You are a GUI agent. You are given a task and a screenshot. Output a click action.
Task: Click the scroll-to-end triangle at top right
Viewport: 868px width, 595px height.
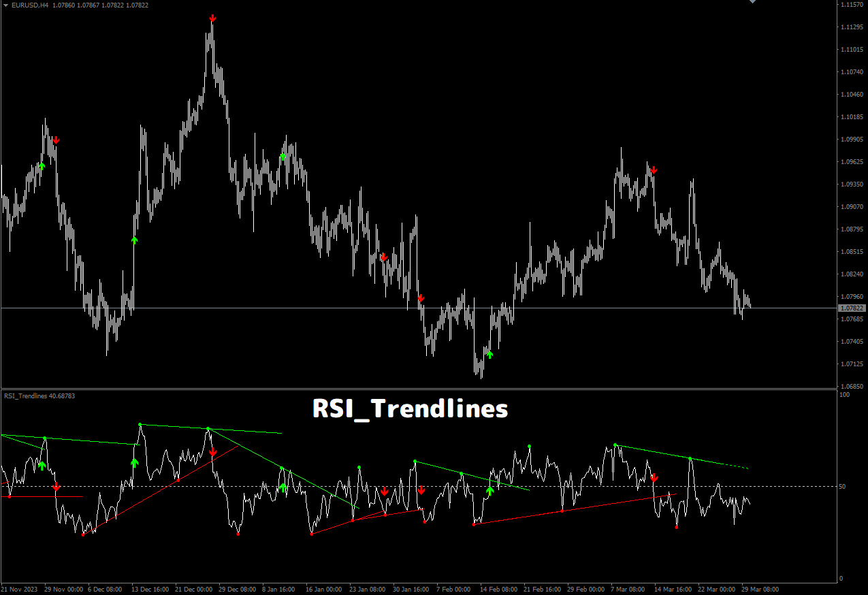(752, 3)
